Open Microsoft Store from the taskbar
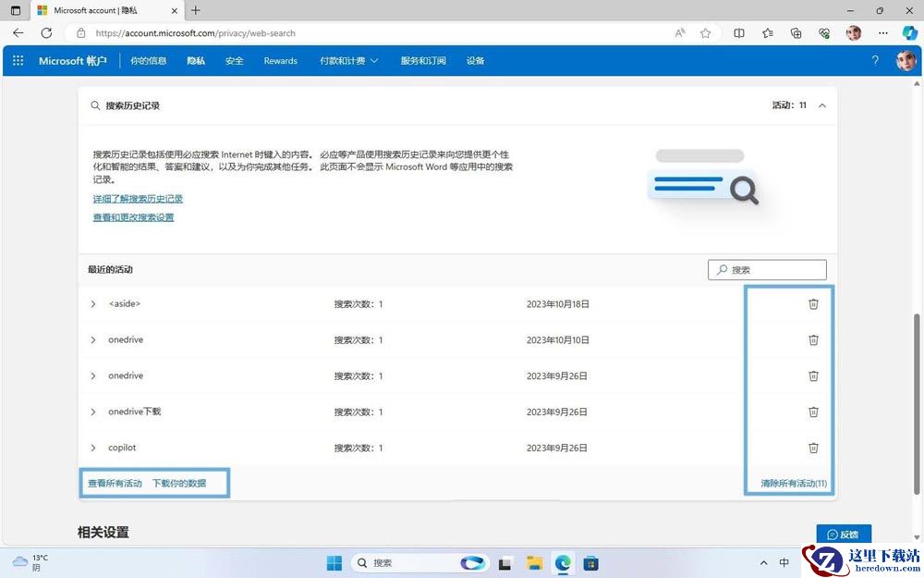Viewport: 924px width, 578px height. tap(591, 563)
